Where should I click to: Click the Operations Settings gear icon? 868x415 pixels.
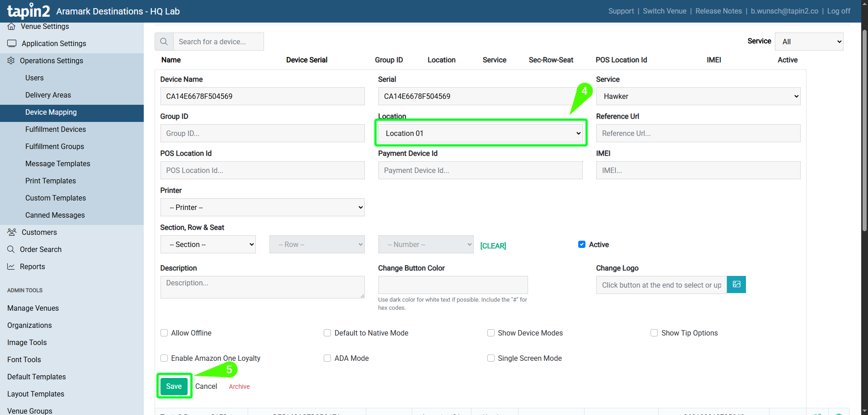tap(11, 61)
